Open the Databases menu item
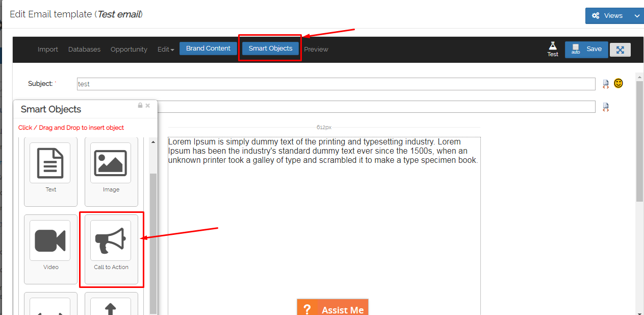The width and height of the screenshot is (644, 315). click(84, 50)
